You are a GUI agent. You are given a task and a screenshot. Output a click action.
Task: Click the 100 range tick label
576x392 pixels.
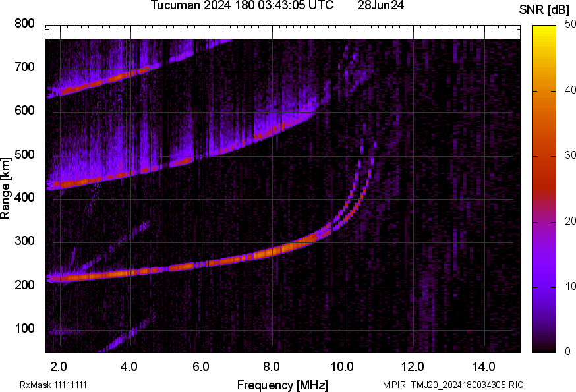click(x=24, y=329)
